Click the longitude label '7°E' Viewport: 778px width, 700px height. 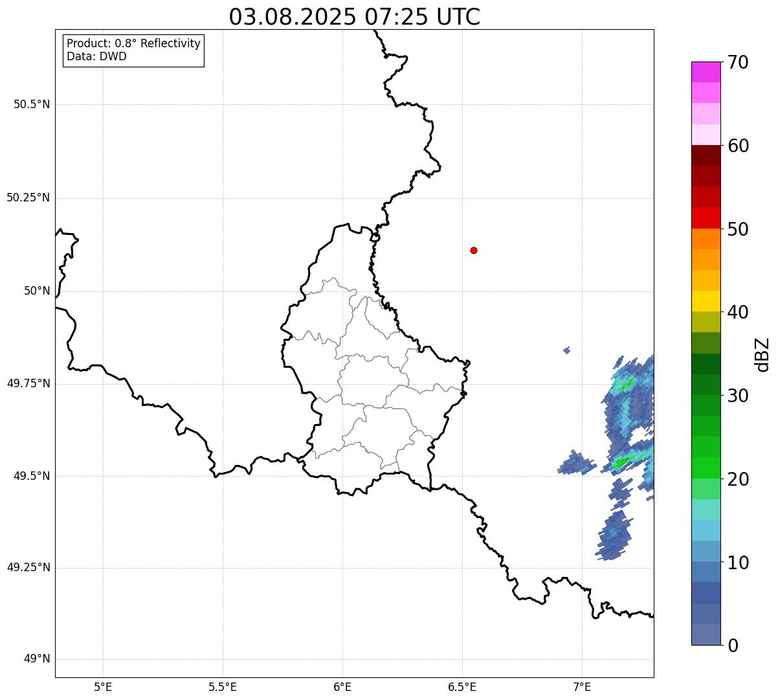pos(582,686)
